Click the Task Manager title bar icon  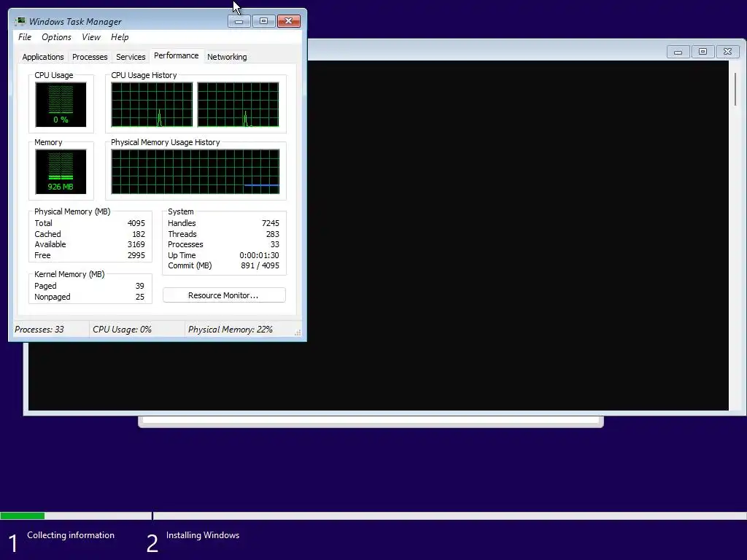[20, 21]
